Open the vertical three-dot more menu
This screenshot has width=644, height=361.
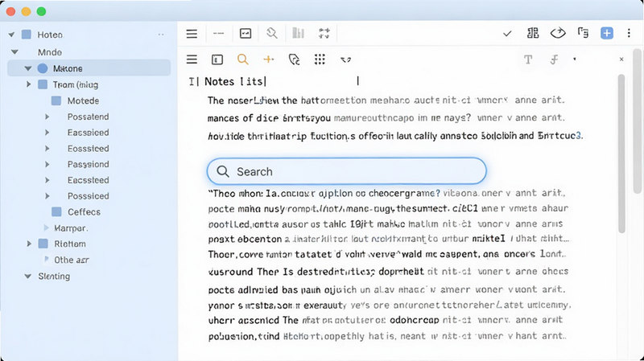[629, 33]
